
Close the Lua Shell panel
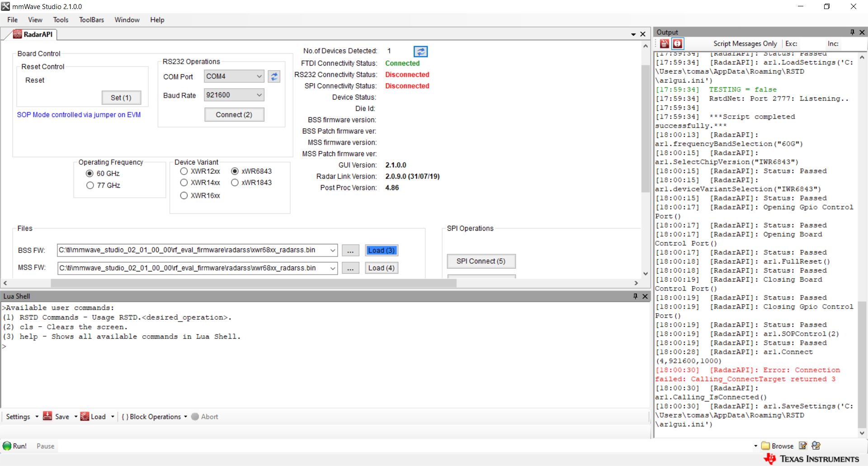[645, 296]
